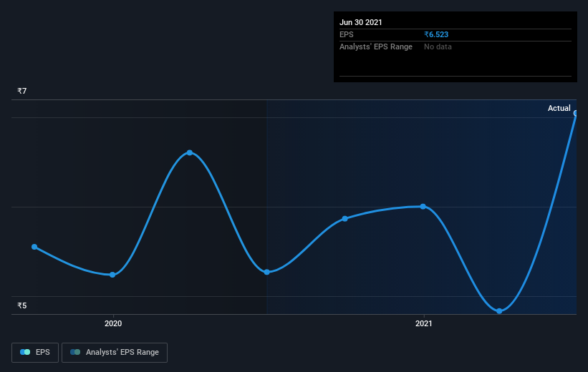The height and width of the screenshot is (372, 588).
Task: Click the ₹6.523 EPS value in tooltip
Action: click(x=436, y=34)
